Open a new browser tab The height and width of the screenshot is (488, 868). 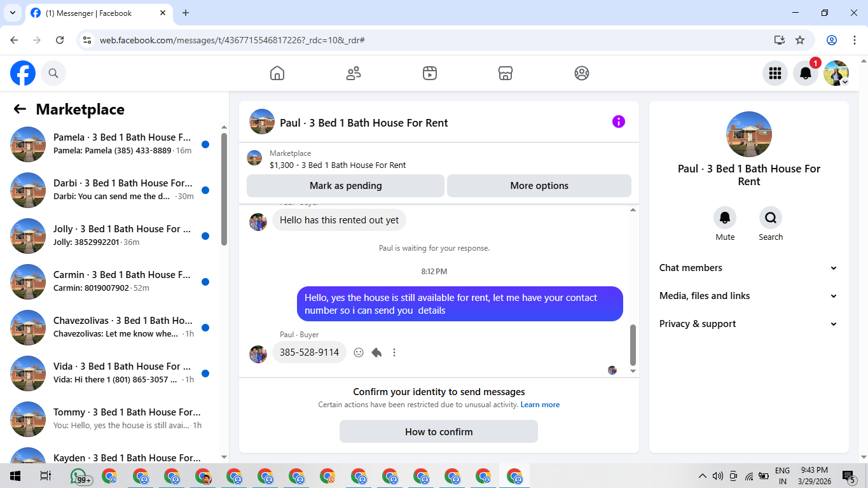186,13
